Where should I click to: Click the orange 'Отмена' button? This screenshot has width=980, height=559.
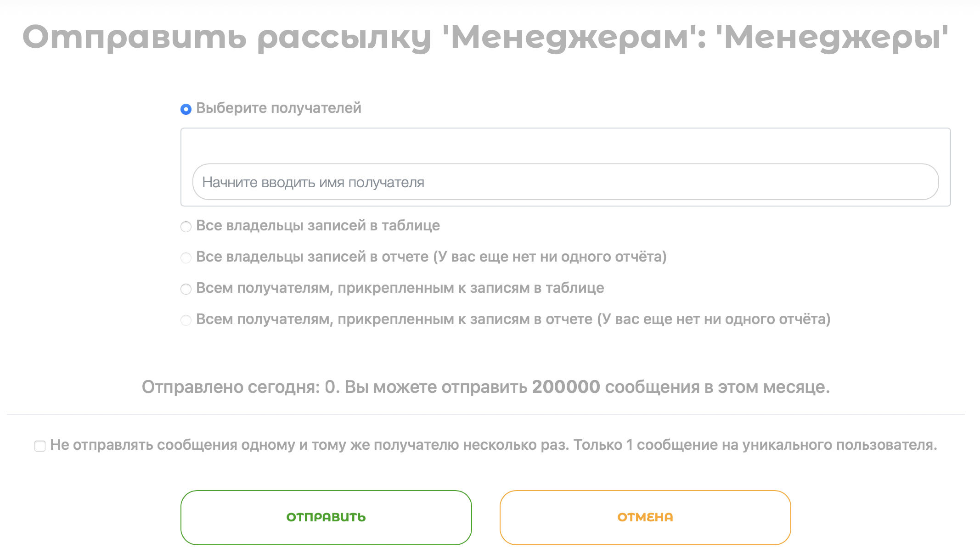(x=645, y=517)
